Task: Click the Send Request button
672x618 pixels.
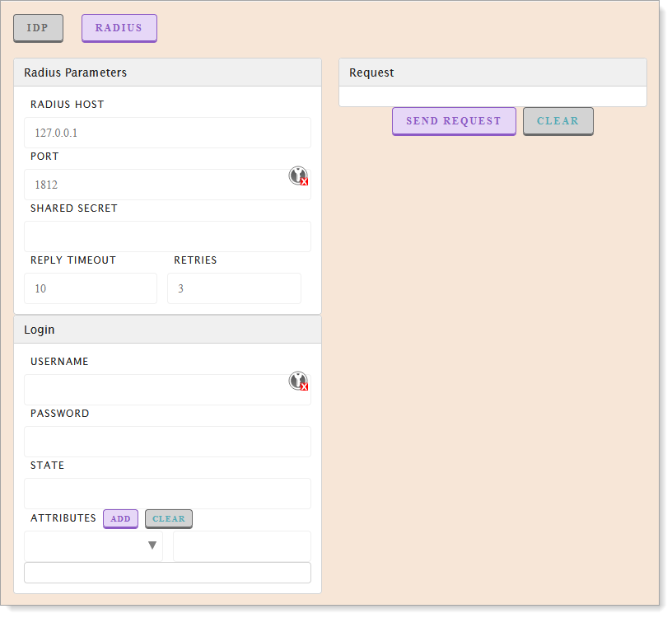Action: click(x=454, y=120)
